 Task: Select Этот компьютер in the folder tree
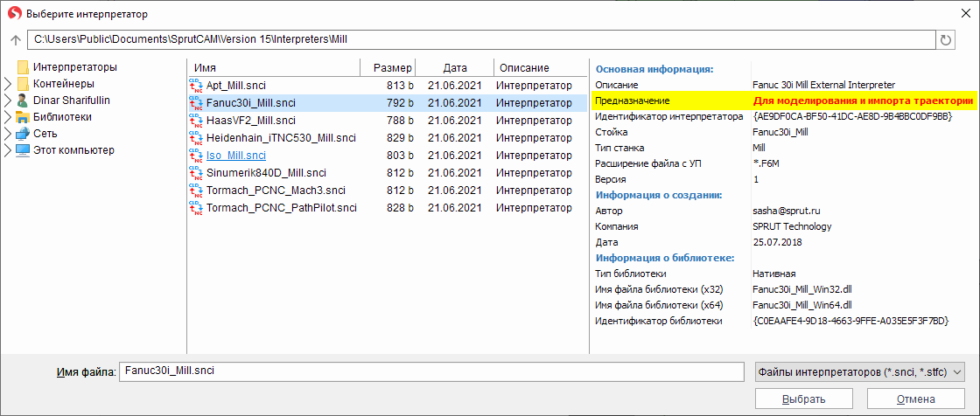click(73, 150)
